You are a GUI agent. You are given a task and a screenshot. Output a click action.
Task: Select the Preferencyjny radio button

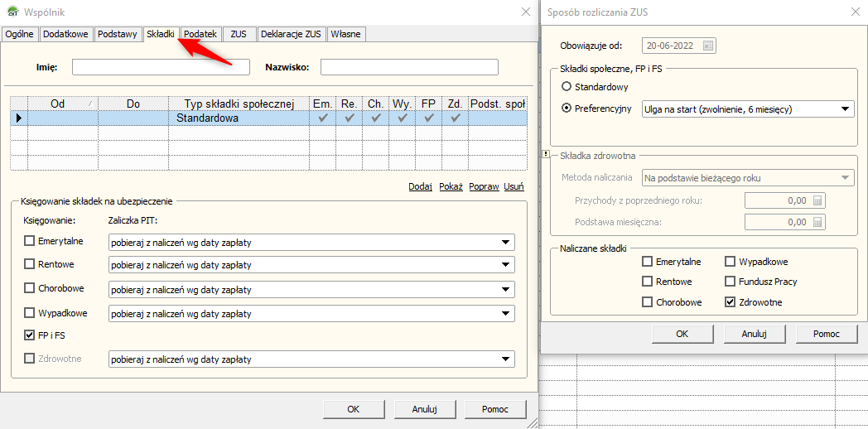(567, 108)
